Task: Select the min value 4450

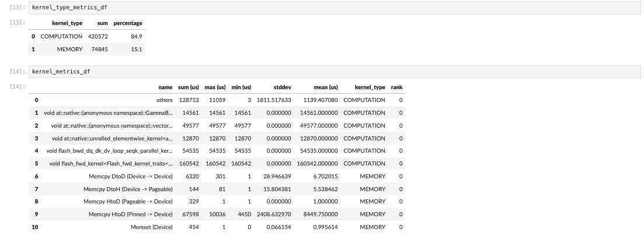Action: [x=245, y=215]
